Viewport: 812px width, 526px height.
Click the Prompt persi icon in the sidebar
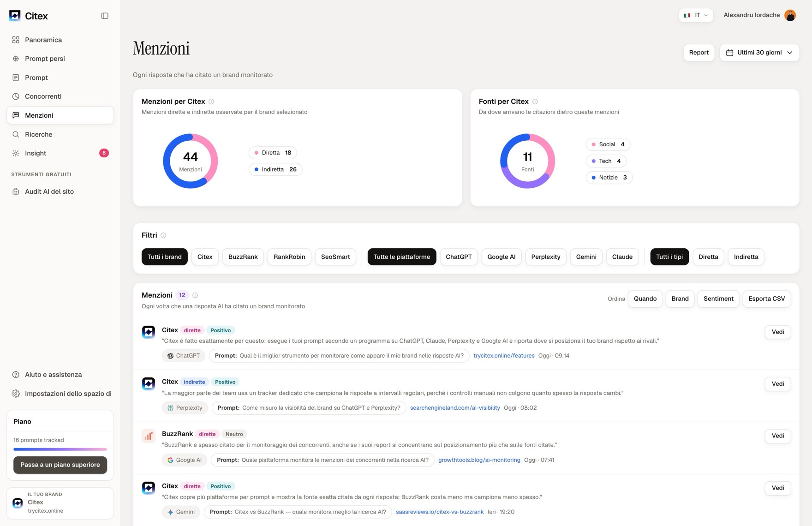coord(16,59)
